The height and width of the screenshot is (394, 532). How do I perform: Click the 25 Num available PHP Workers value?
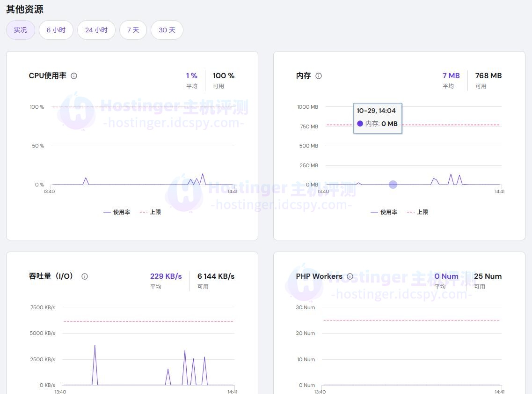pos(488,276)
